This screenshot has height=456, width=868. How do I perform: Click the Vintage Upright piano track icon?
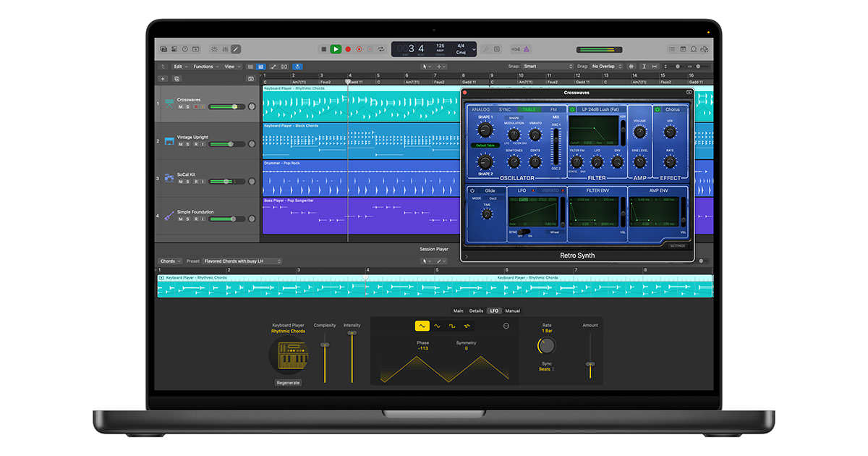coord(169,140)
